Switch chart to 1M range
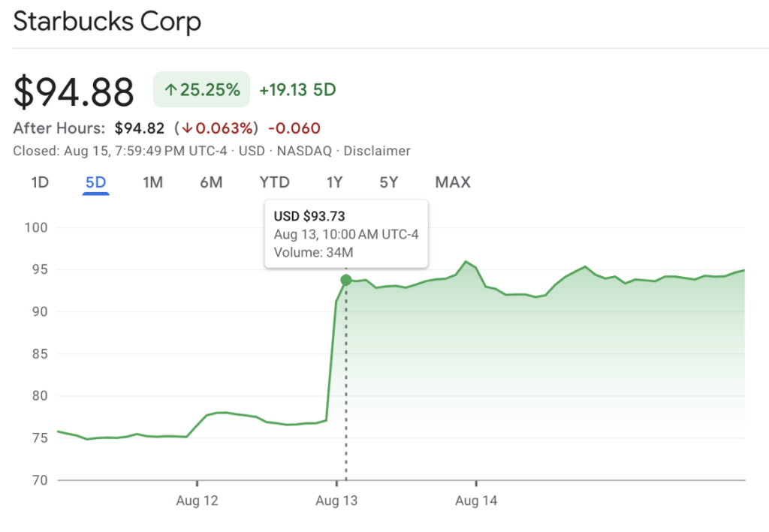 152,182
